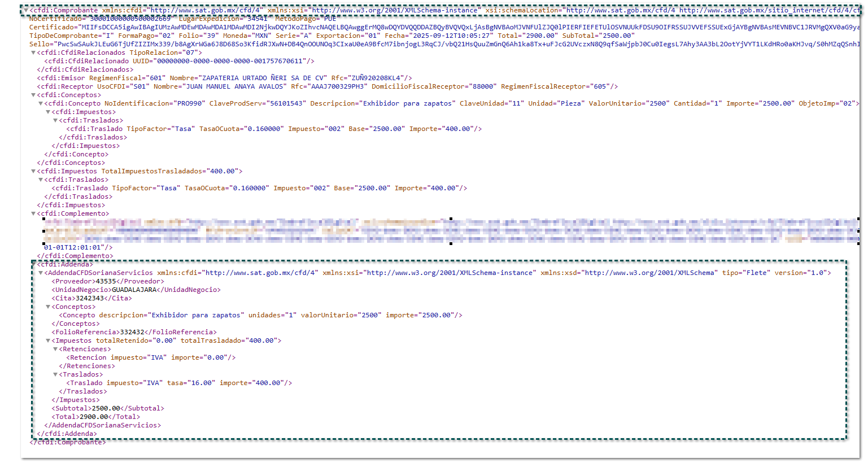Image resolution: width=868 pixels, height=463 pixels.
Task: Collapse the cfdi:Conceptos opening tag node
Action: pyautogui.click(x=33, y=95)
